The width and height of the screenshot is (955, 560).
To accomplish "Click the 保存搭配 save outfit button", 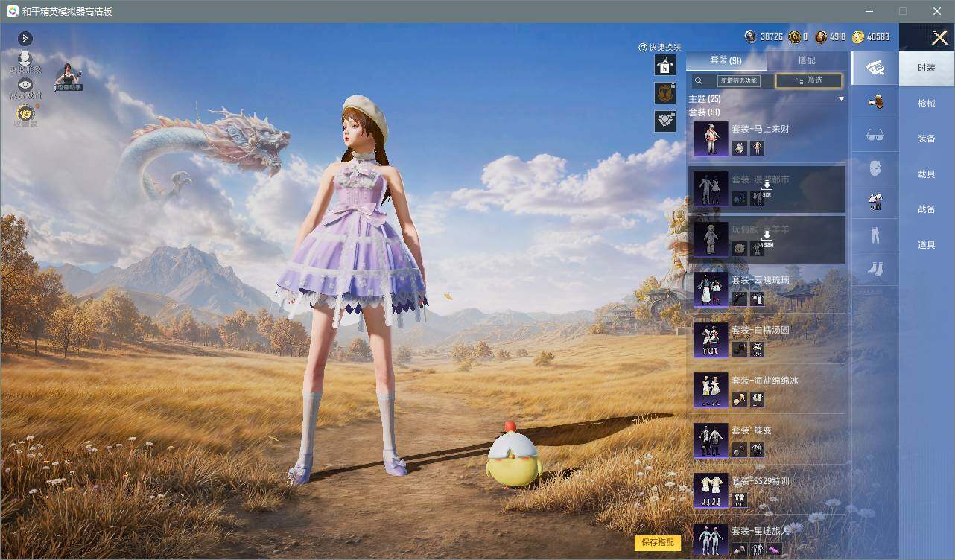I will (658, 543).
